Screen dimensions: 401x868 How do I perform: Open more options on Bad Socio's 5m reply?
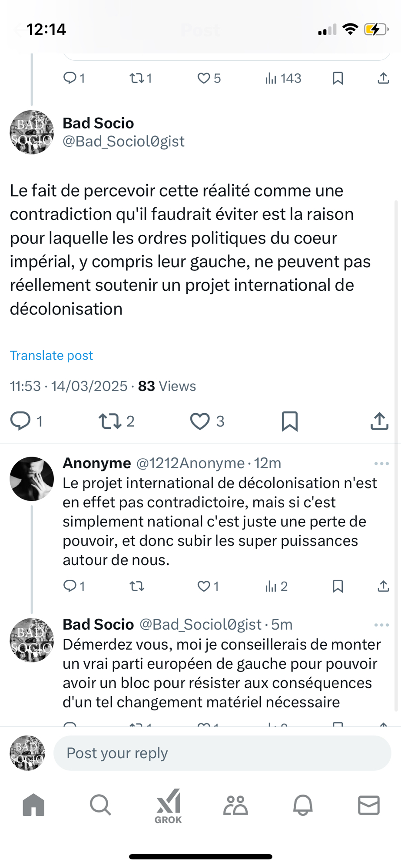pos(381,625)
